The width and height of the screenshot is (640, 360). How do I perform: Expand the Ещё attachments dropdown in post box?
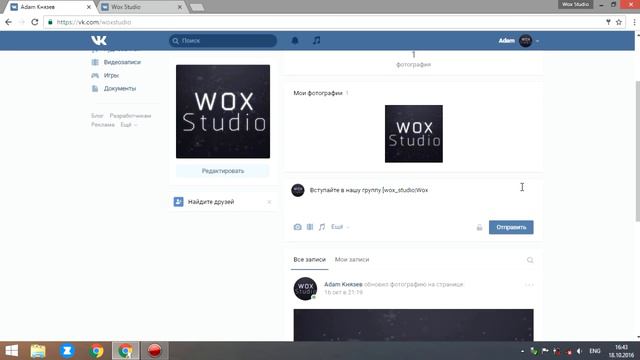(x=340, y=227)
